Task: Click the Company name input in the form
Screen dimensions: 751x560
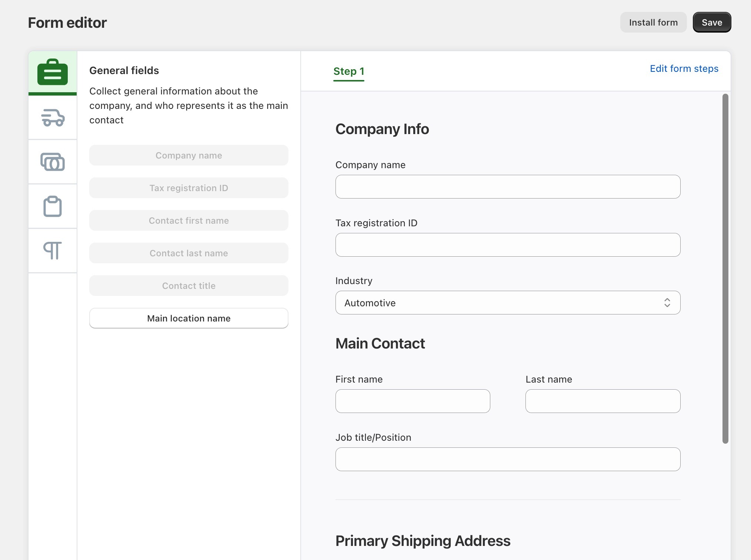Action: pyautogui.click(x=508, y=187)
